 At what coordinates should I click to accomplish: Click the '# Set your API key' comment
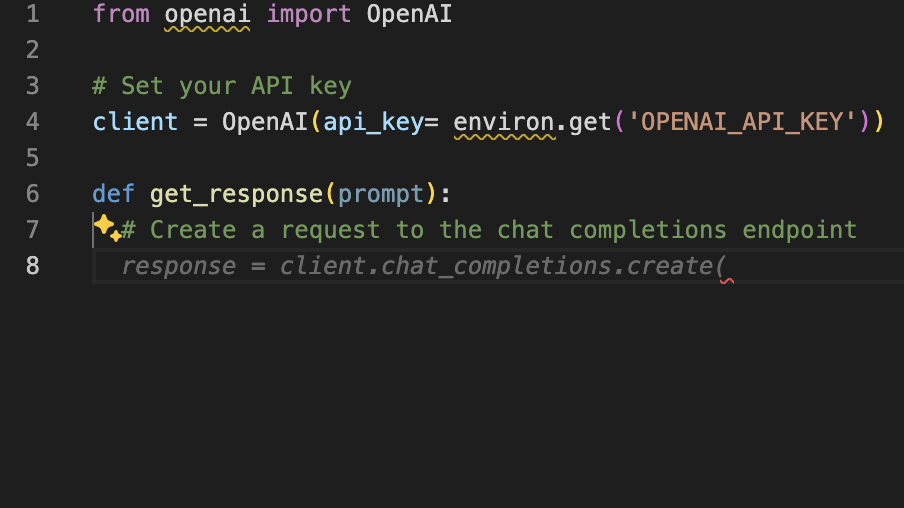[x=222, y=86]
